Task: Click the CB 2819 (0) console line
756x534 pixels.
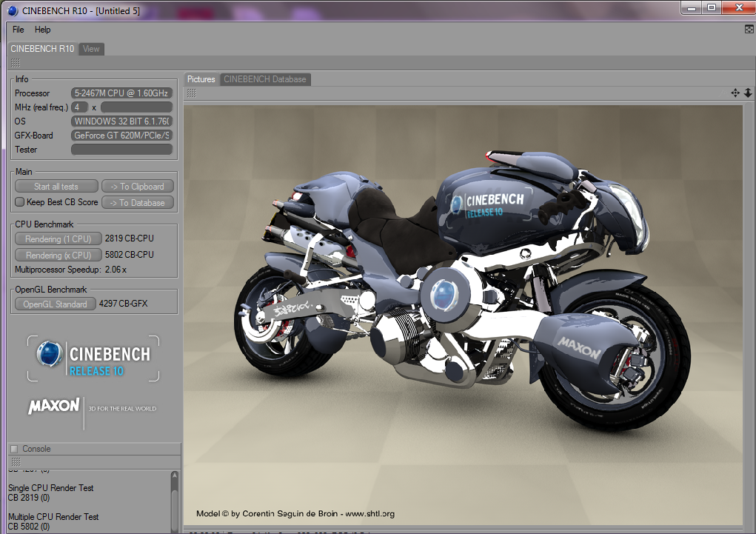Action: click(29, 498)
